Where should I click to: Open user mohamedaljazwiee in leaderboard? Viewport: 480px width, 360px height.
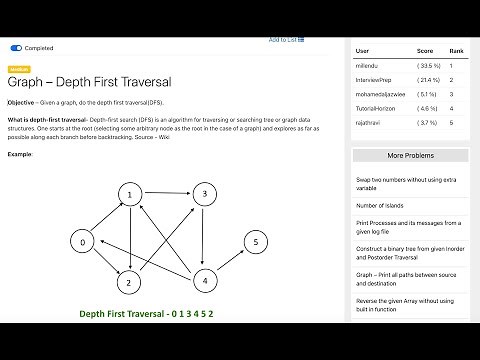(380, 94)
